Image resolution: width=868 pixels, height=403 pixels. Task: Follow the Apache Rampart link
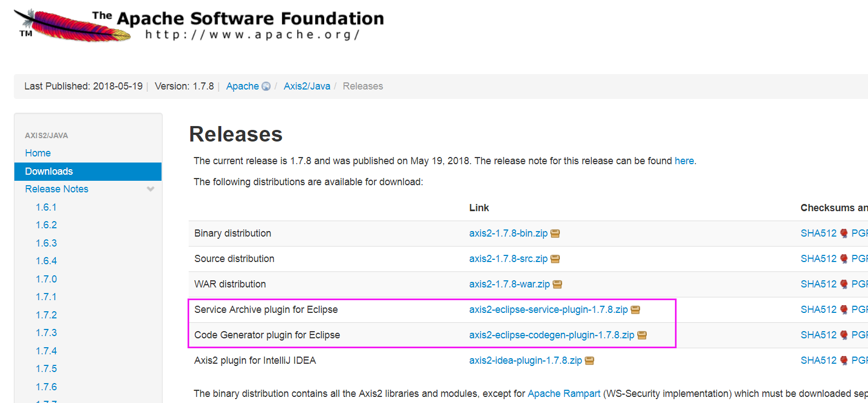[x=564, y=394]
